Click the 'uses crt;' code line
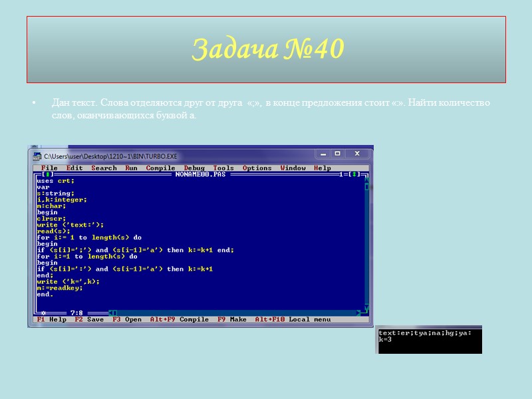Viewport: 532px width, 399px height. (56, 181)
